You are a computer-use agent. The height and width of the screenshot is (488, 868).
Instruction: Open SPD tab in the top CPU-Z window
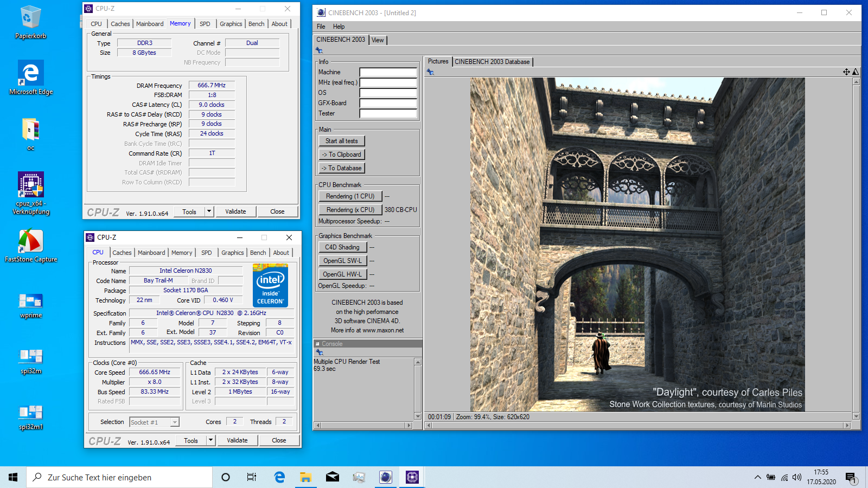[205, 24]
